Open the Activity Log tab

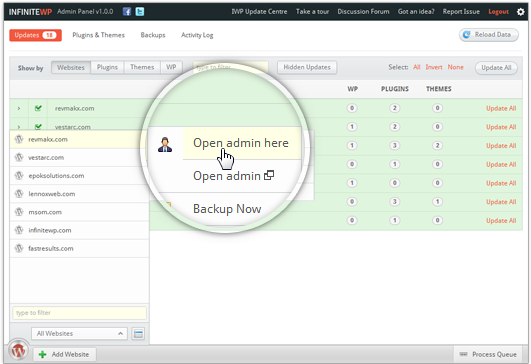coord(197,35)
